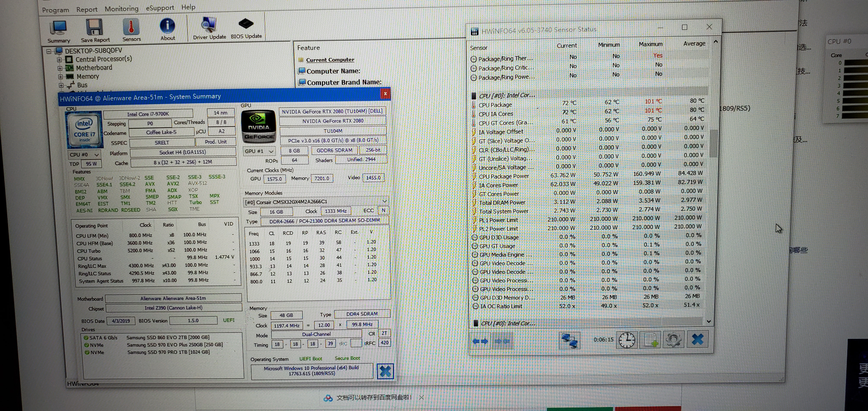
Task: Click the CPU Package thermometer icon
Action: coord(474,105)
